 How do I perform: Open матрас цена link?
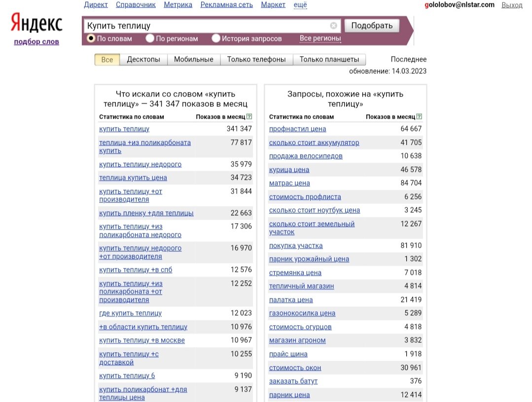(289, 183)
